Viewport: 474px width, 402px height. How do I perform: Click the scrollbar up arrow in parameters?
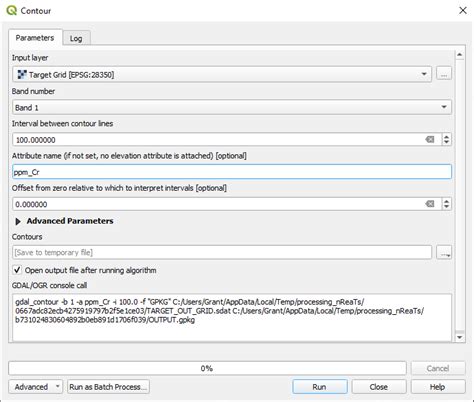[460, 55]
